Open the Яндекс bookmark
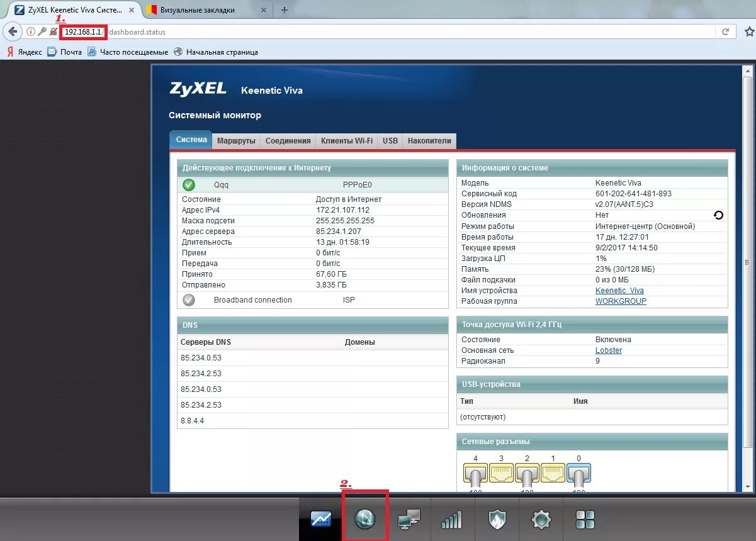Image resolution: width=756 pixels, height=541 pixels. [25, 52]
